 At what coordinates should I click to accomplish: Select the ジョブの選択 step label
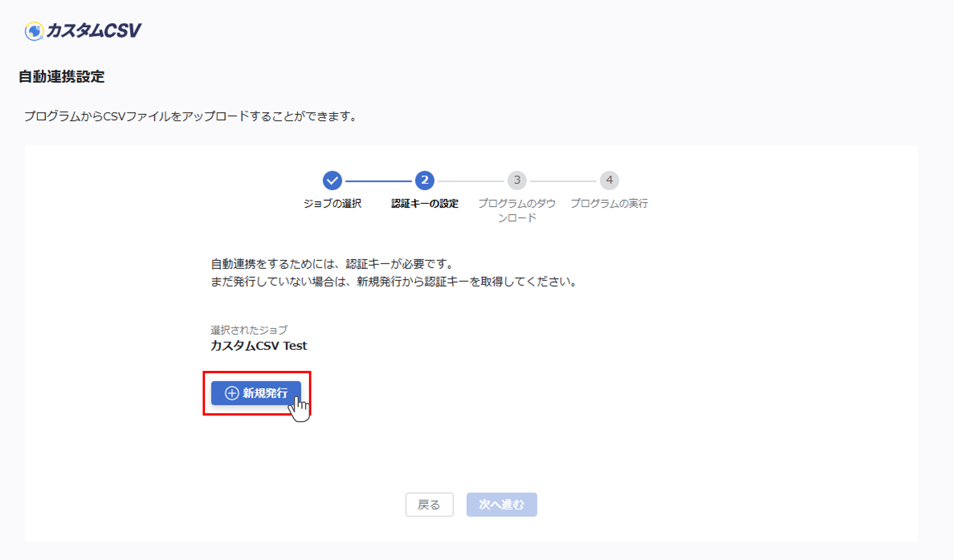(333, 203)
